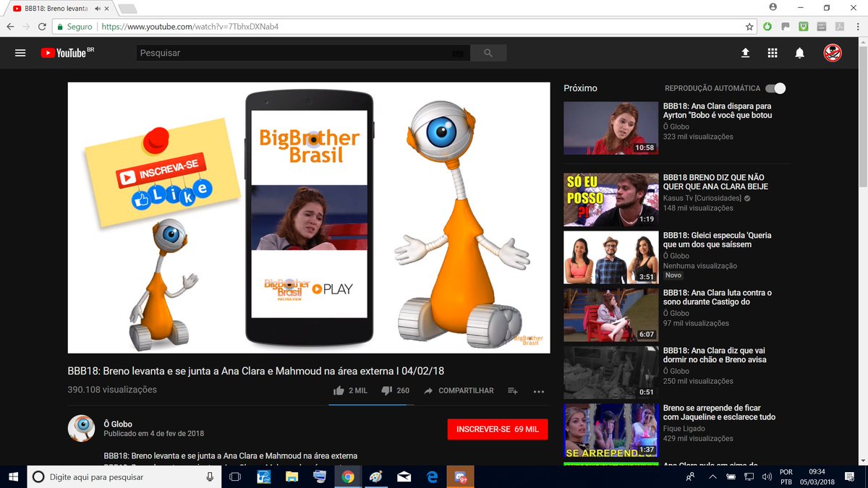
Task: Open the Ô Globo channel name link
Action: tap(118, 424)
